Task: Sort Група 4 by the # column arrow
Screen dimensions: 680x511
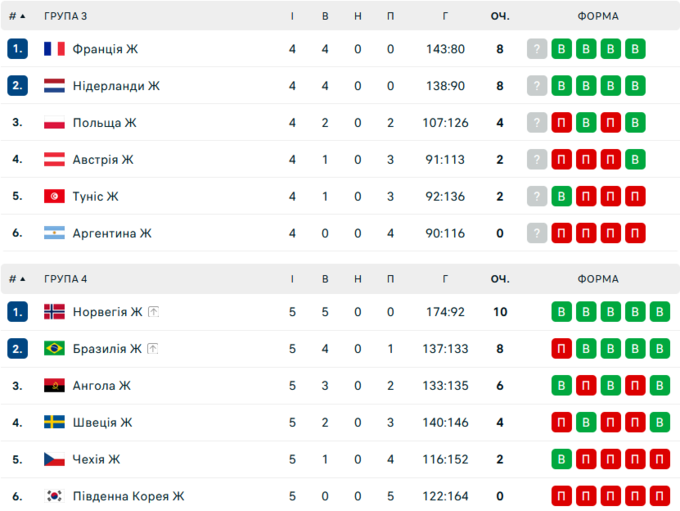Action: click(22, 279)
